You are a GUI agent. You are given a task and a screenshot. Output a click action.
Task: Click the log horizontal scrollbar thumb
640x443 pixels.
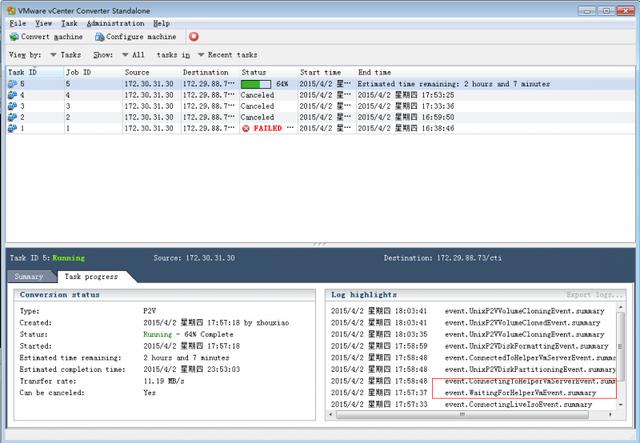[x=462, y=415]
